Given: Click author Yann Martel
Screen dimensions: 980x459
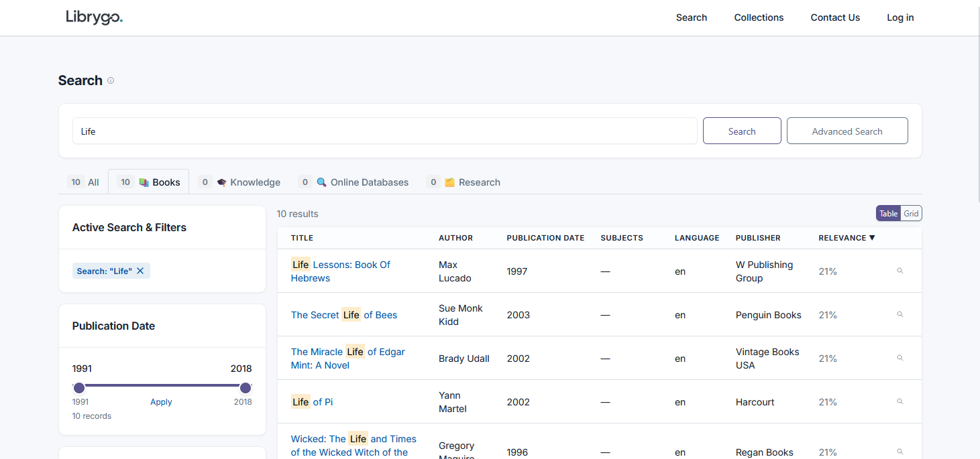Looking at the screenshot, I should coord(453,402).
